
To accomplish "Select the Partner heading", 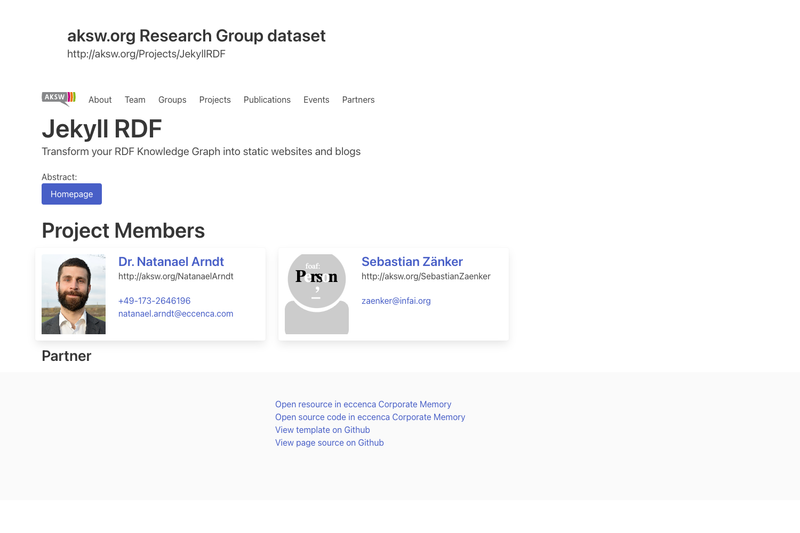I will point(67,356).
